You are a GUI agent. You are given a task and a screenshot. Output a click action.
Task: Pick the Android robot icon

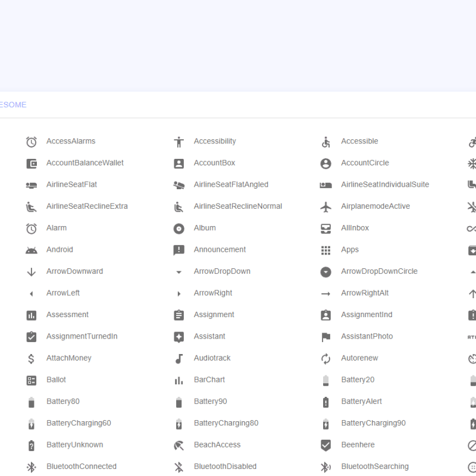click(x=32, y=250)
